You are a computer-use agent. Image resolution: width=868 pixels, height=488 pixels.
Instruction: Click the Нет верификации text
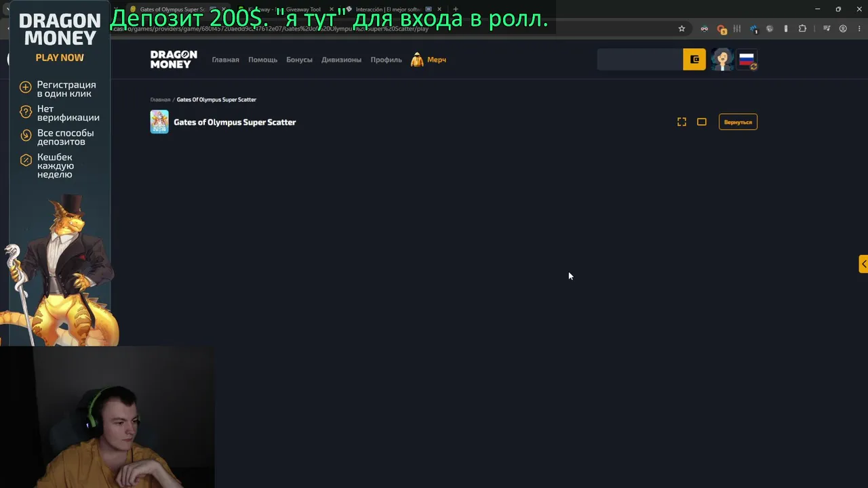68,113
